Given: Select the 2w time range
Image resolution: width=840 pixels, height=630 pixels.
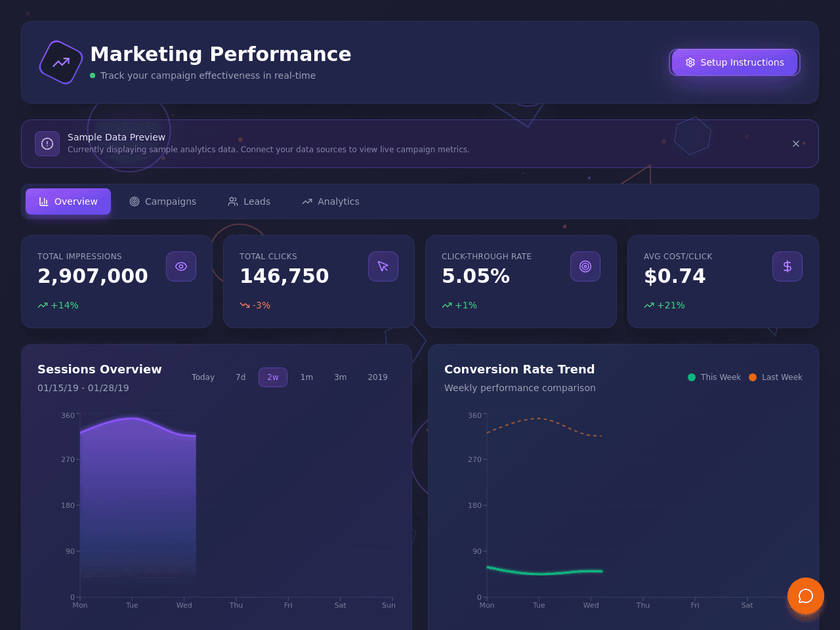Looking at the screenshot, I should (273, 377).
